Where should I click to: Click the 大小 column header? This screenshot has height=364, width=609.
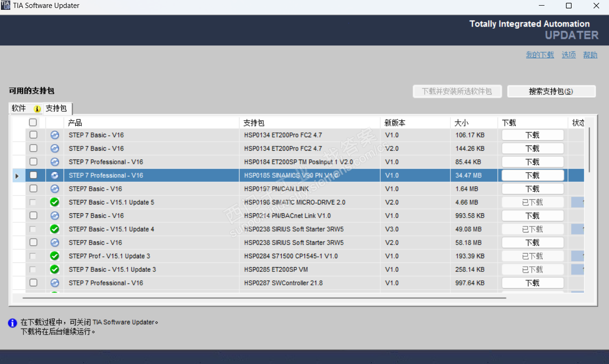tap(474, 123)
